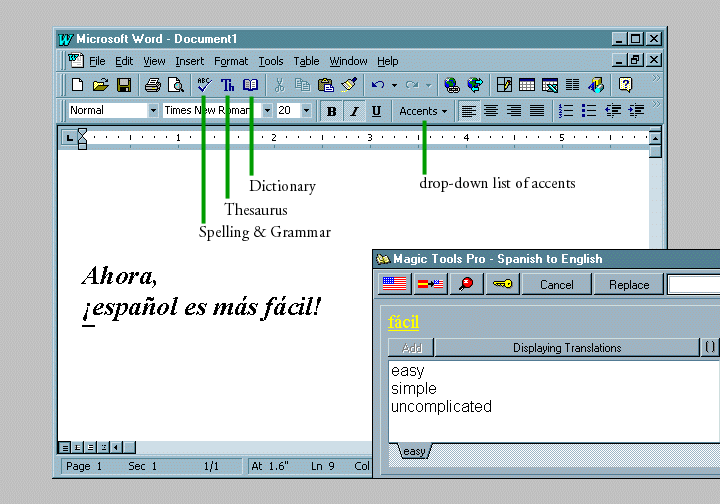Expand the Accents drop-down list

(x=423, y=111)
